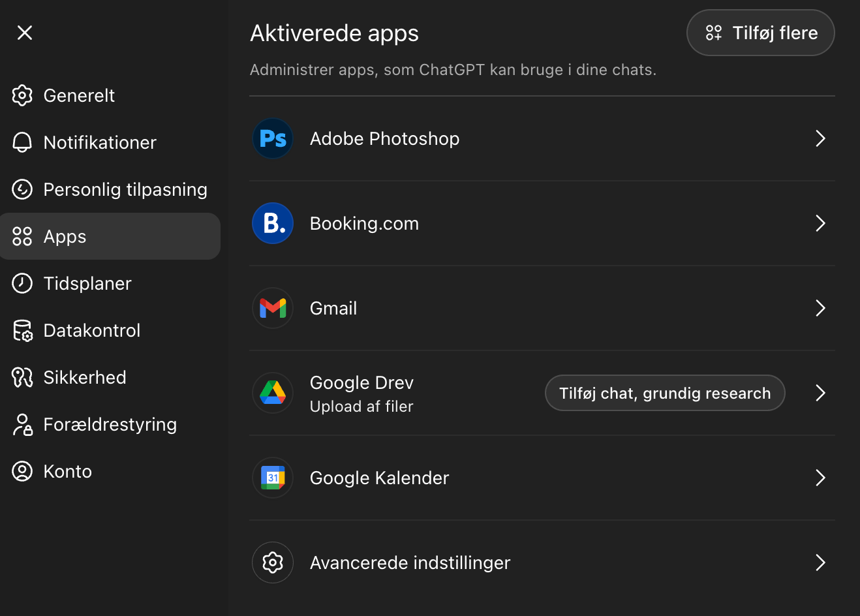The image size is (860, 616).
Task: Select the Konto profile icon
Action: pyautogui.click(x=22, y=471)
